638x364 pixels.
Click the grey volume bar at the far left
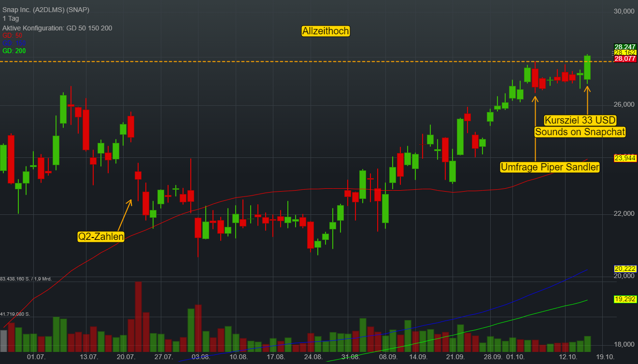point(3,341)
